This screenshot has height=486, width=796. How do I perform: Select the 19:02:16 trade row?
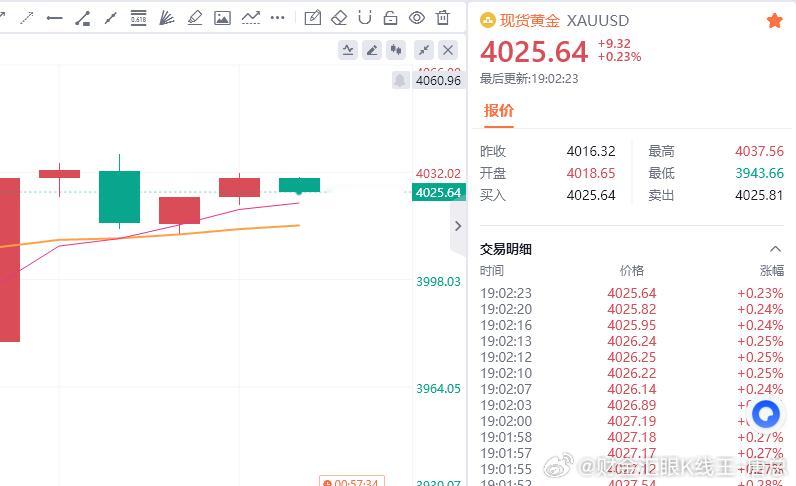click(632, 325)
